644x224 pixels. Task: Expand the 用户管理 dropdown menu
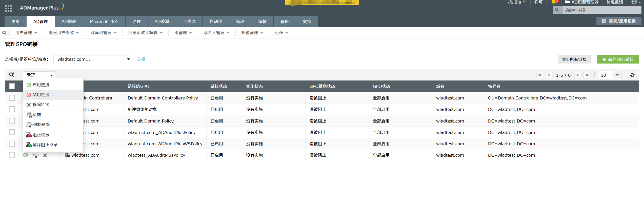tap(26, 33)
